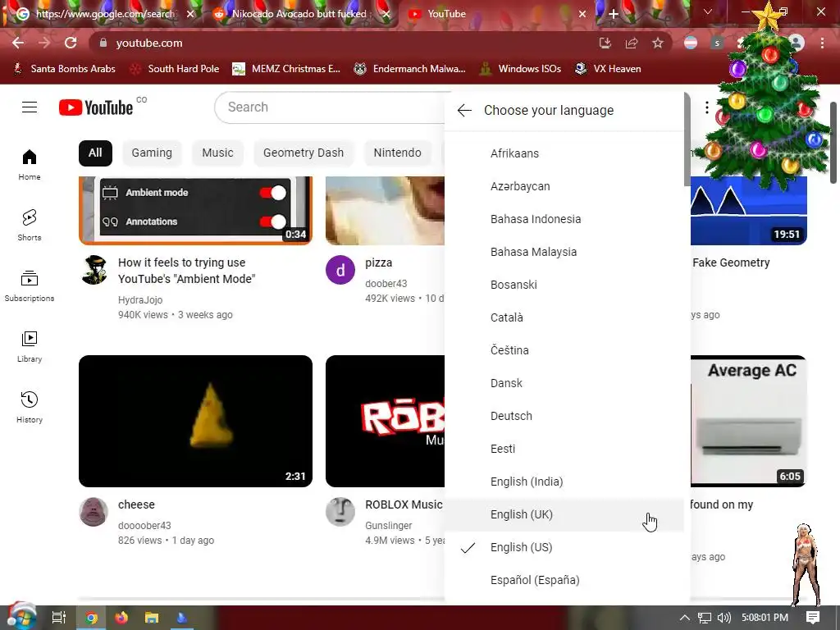Open the notification center icon
This screenshot has height=630, width=840.
click(x=813, y=618)
